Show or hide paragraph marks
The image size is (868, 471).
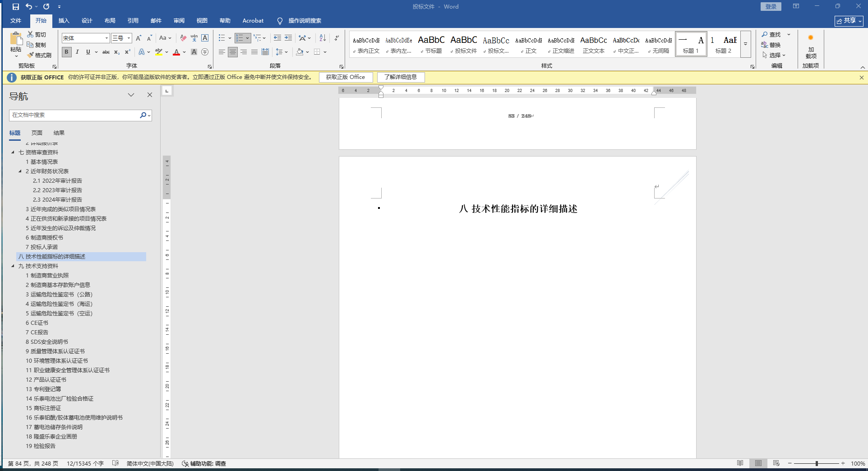(337, 38)
